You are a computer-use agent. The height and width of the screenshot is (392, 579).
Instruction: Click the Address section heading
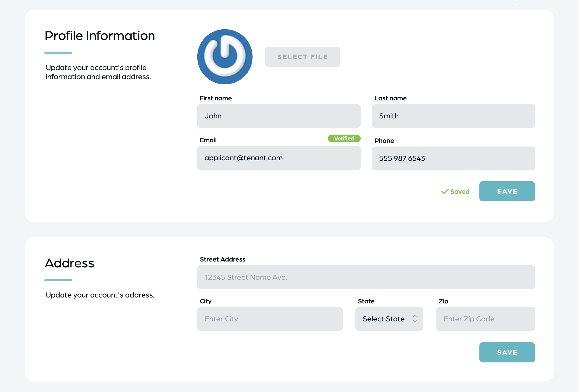click(69, 263)
